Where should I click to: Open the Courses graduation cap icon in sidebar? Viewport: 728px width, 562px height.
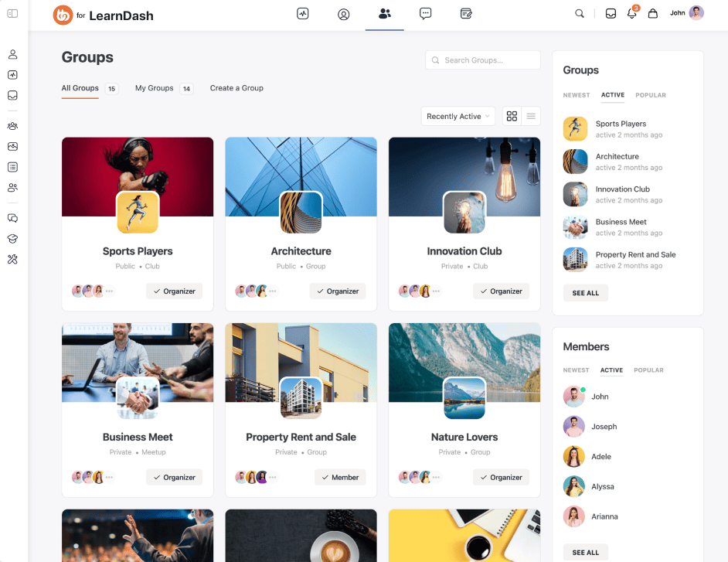click(x=12, y=239)
